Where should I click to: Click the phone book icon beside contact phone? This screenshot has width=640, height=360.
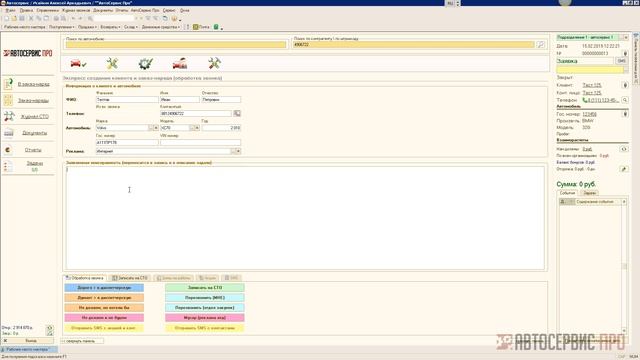(x=237, y=113)
